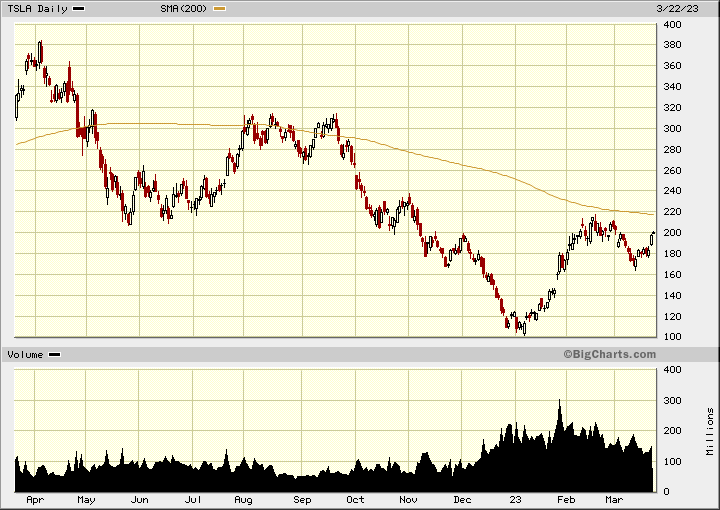This screenshot has width=720, height=510.
Task: Click the Feb month label
Action: [566, 500]
